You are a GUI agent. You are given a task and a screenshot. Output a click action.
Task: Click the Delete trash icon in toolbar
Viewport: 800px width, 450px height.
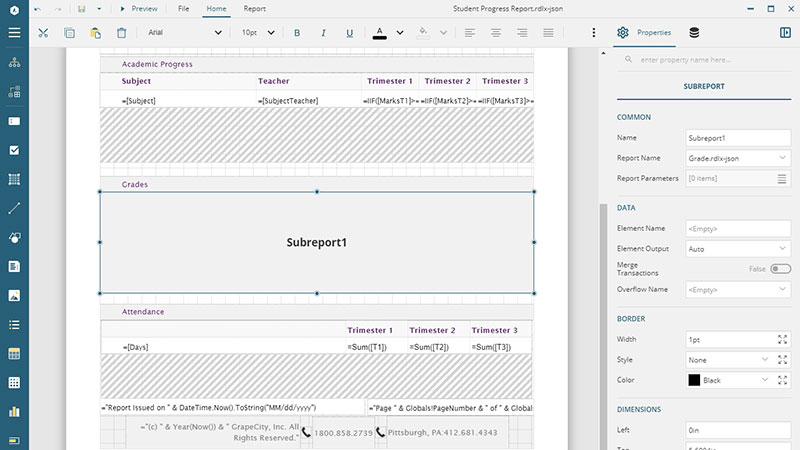click(x=121, y=32)
